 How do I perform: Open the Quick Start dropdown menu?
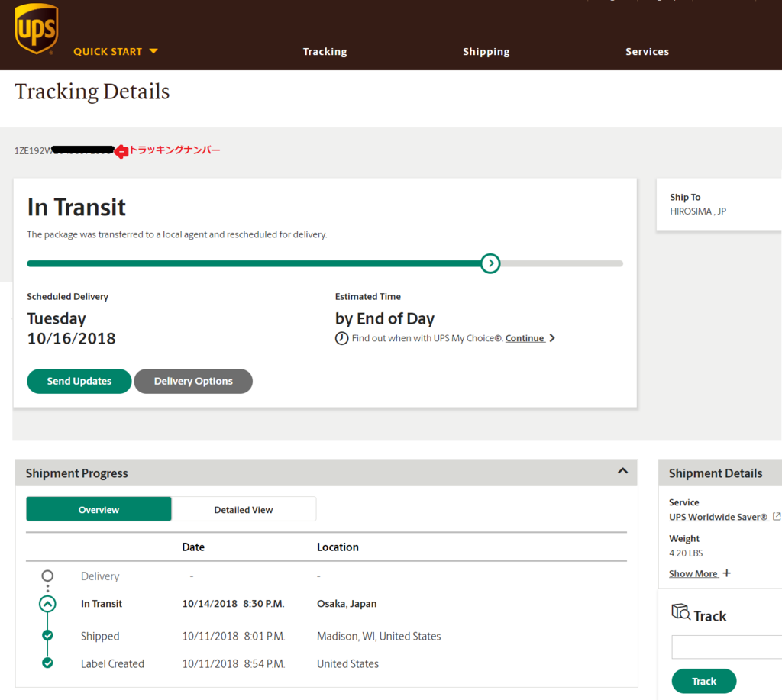pyautogui.click(x=116, y=51)
